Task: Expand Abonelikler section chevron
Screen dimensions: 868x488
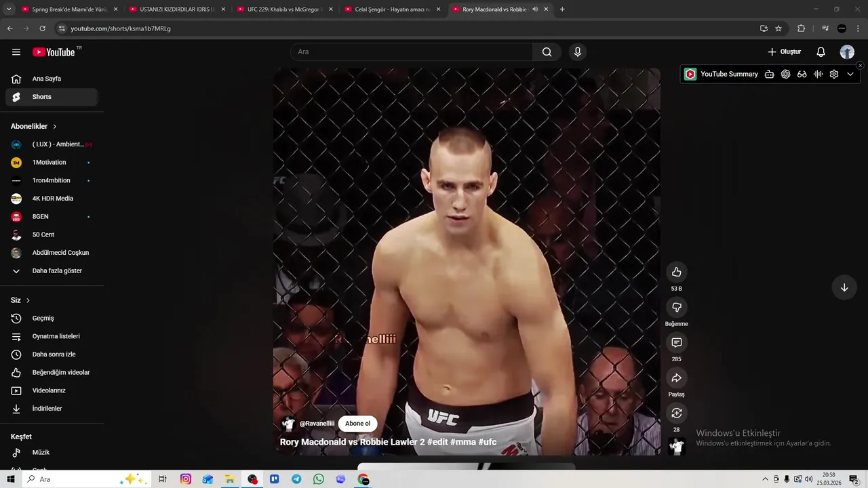Action: tap(55, 127)
